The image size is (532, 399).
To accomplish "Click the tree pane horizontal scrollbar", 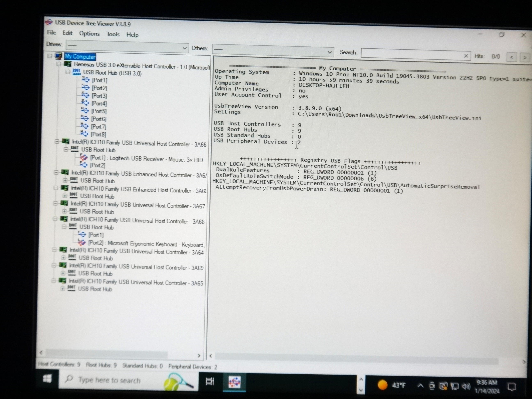I will (x=107, y=354).
